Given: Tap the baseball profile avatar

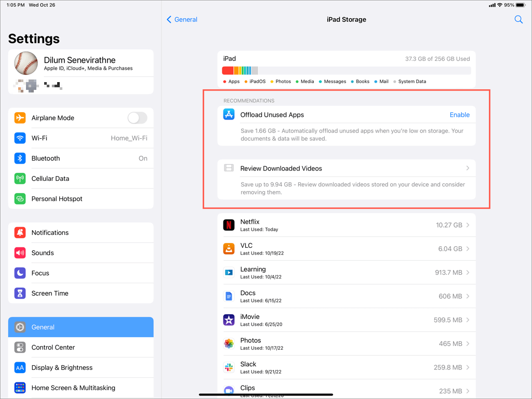Looking at the screenshot, I should click(26, 63).
